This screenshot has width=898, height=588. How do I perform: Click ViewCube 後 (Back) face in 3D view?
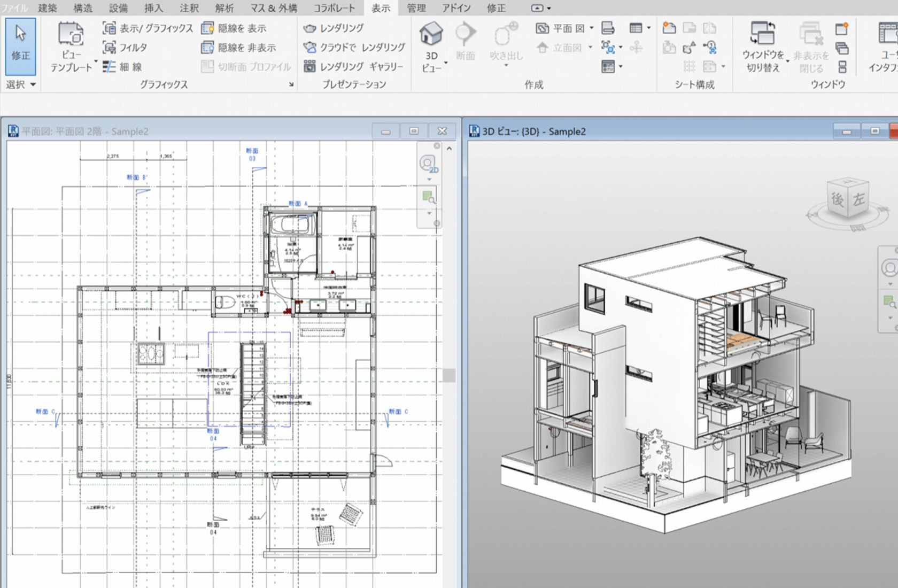click(837, 200)
